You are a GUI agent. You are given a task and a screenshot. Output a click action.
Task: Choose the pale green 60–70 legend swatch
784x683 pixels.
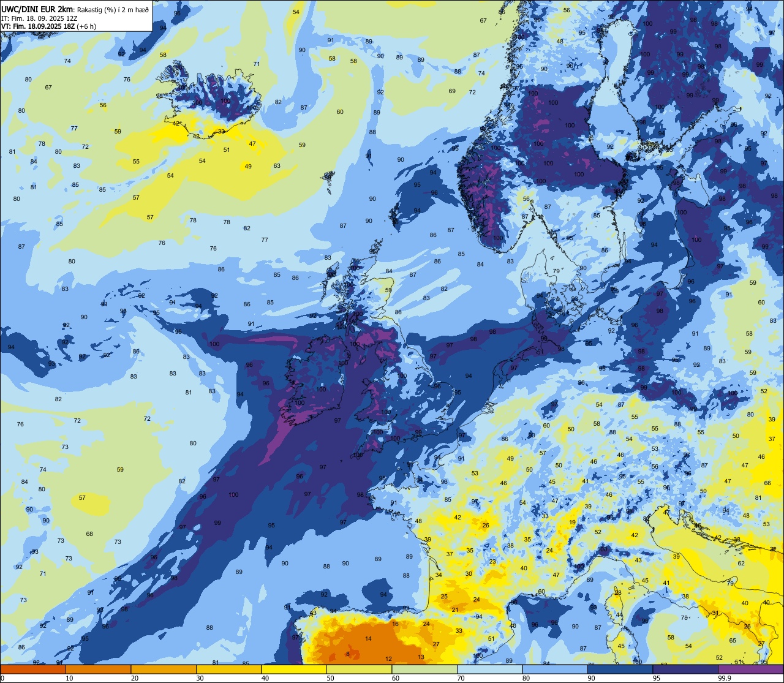coord(424,669)
